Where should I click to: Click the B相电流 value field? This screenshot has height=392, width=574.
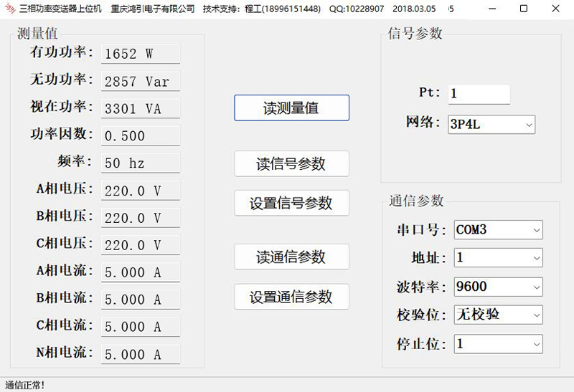tap(141, 300)
